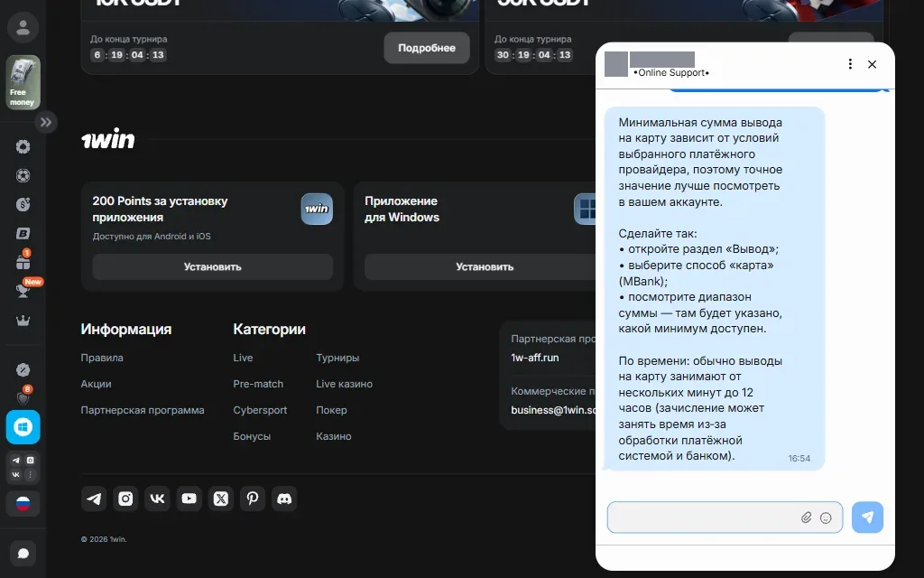Open the Бонусы category link
This screenshot has width=924, height=578.
[252, 436]
